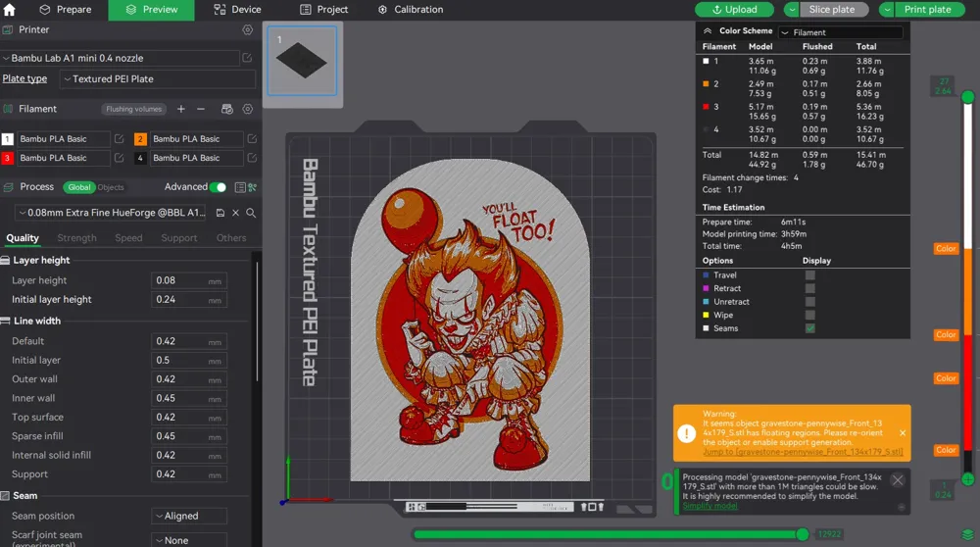The height and width of the screenshot is (547, 980).
Task: Select the Global process scope
Action: 78,187
